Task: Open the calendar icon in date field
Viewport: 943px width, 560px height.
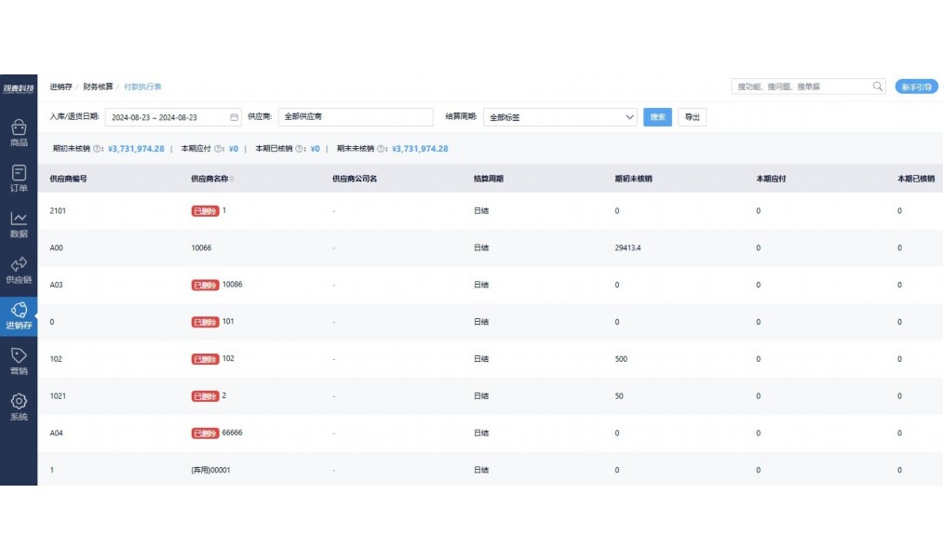Action: (234, 117)
